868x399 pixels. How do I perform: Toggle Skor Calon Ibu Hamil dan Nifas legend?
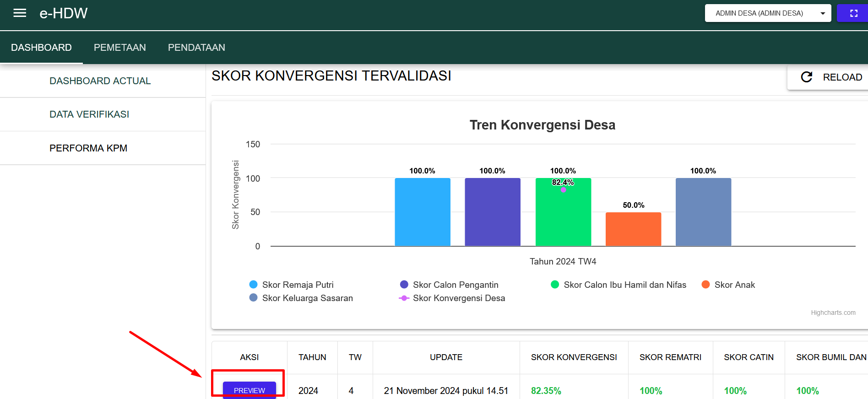click(x=618, y=285)
